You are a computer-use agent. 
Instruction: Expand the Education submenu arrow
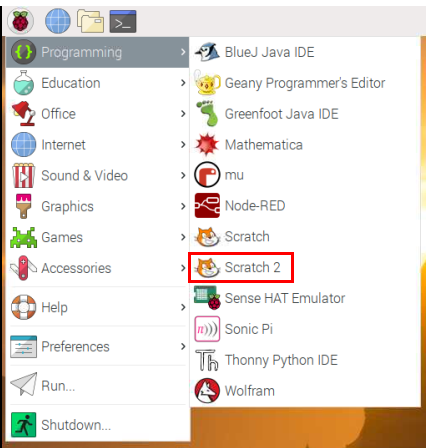pyautogui.click(x=183, y=83)
